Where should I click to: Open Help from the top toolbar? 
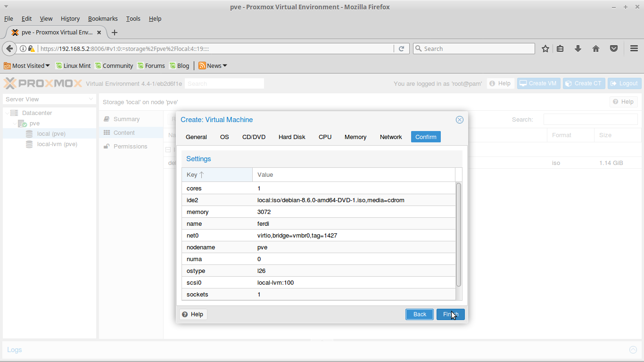click(500, 83)
